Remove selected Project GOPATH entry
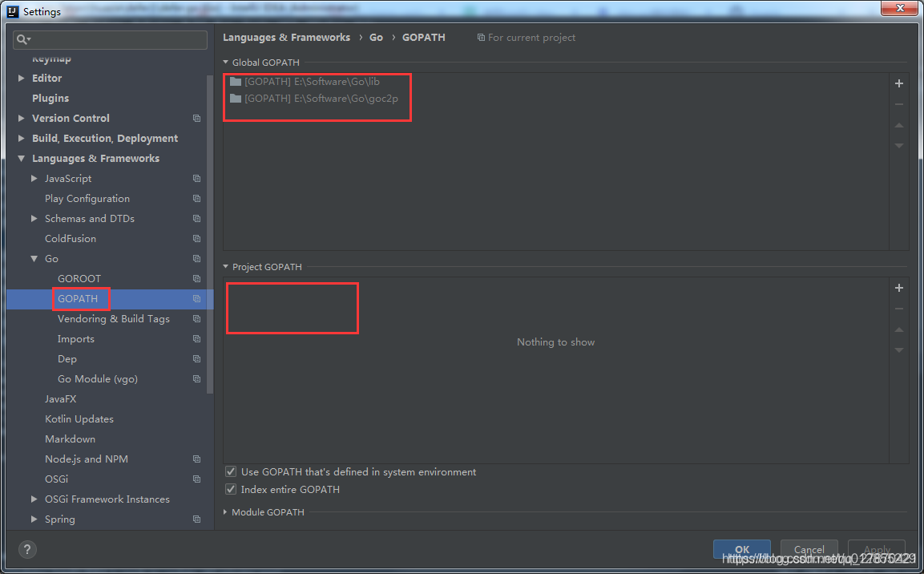The image size is (924, 574). (898, 309)
